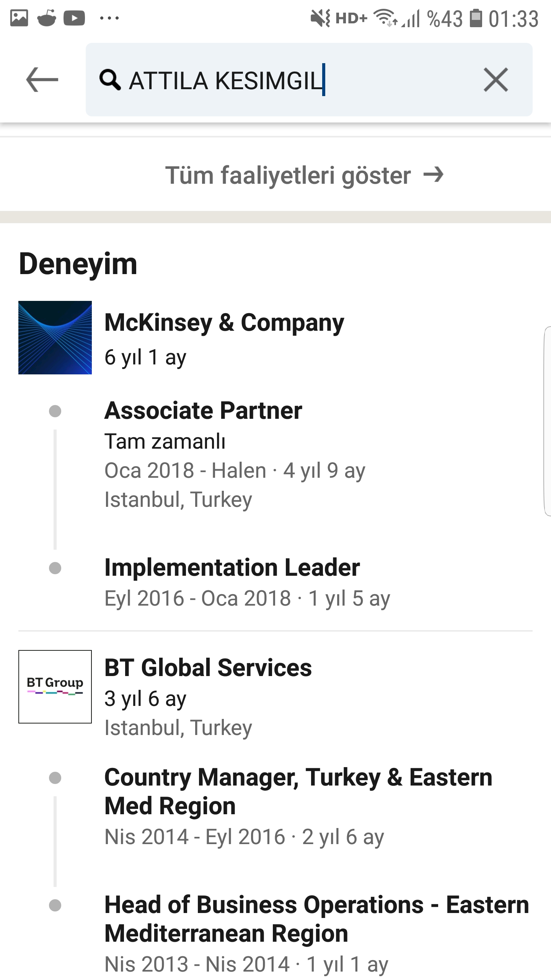Tap the YouTube notification icon
The width and height of the screenshot is (551, 980).
pyautogui.click(x=74, y=18)
